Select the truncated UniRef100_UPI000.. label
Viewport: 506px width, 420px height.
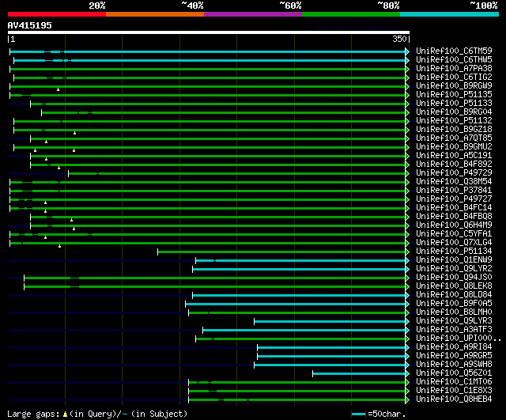point(459,339)
